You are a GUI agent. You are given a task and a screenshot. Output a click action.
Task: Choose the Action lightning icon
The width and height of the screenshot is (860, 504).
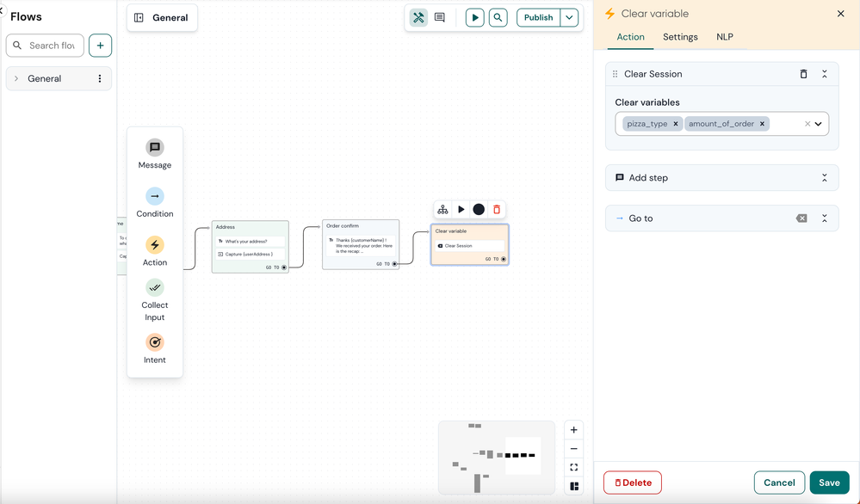click(x=155, y=245)
